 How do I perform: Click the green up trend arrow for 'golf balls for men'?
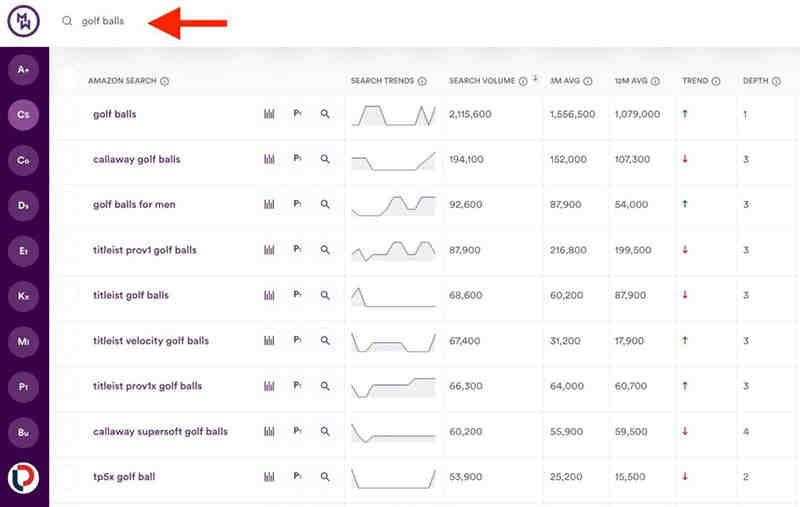pyautogui.click(x=685, y=204)
